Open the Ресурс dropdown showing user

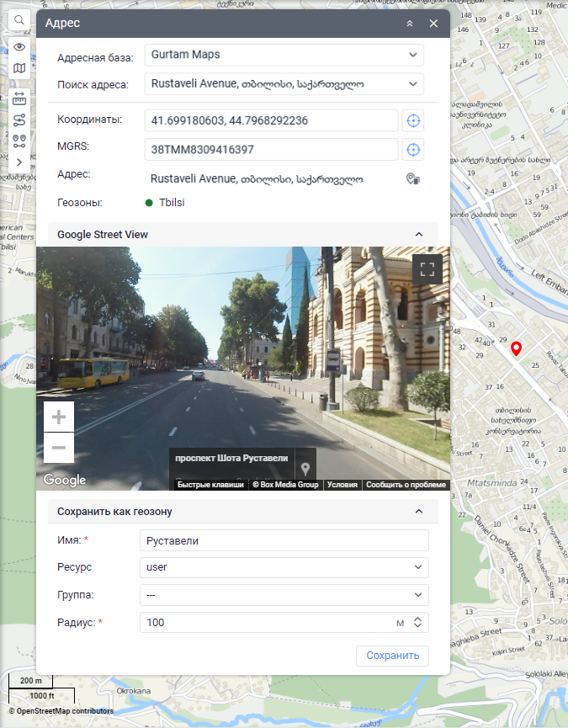click(284, 567)
